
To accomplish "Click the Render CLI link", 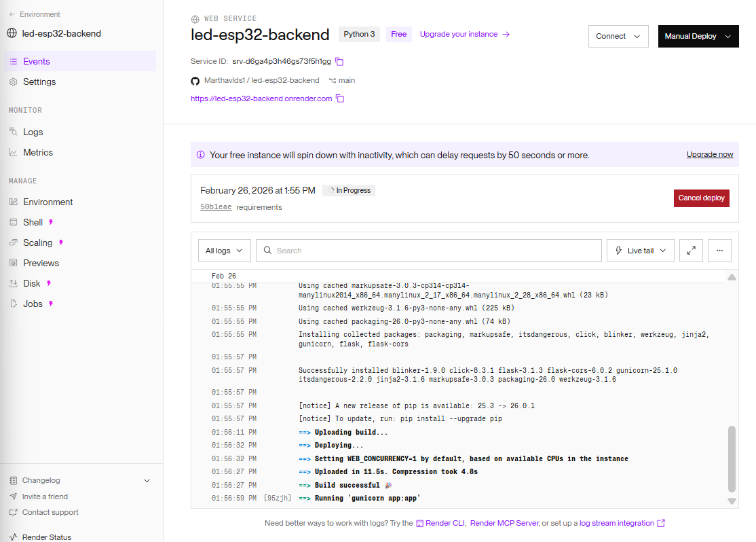I will (445, 523).
